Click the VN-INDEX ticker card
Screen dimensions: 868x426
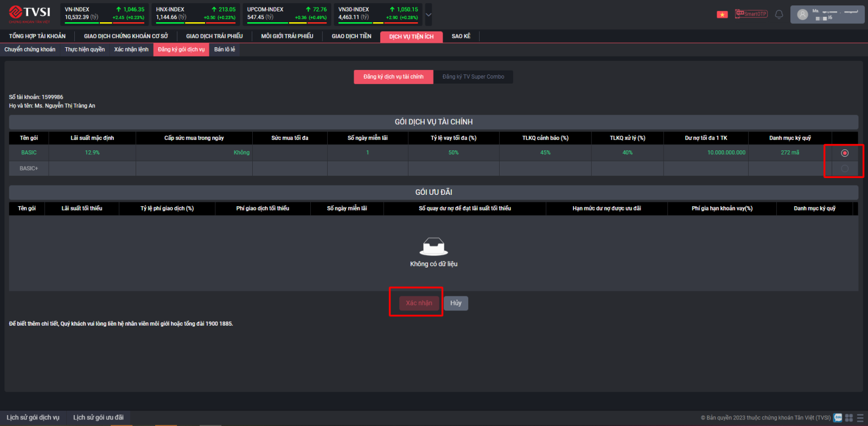pos(104,14)
